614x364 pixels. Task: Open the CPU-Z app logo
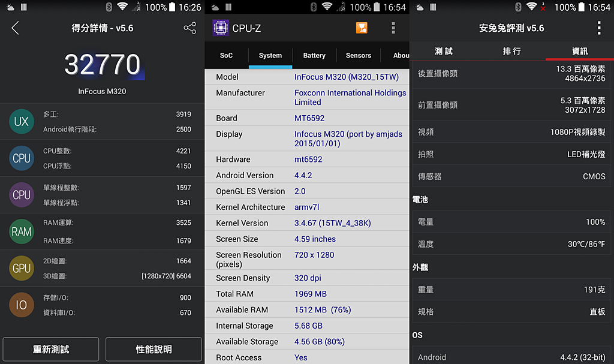(x=221, y=28)
